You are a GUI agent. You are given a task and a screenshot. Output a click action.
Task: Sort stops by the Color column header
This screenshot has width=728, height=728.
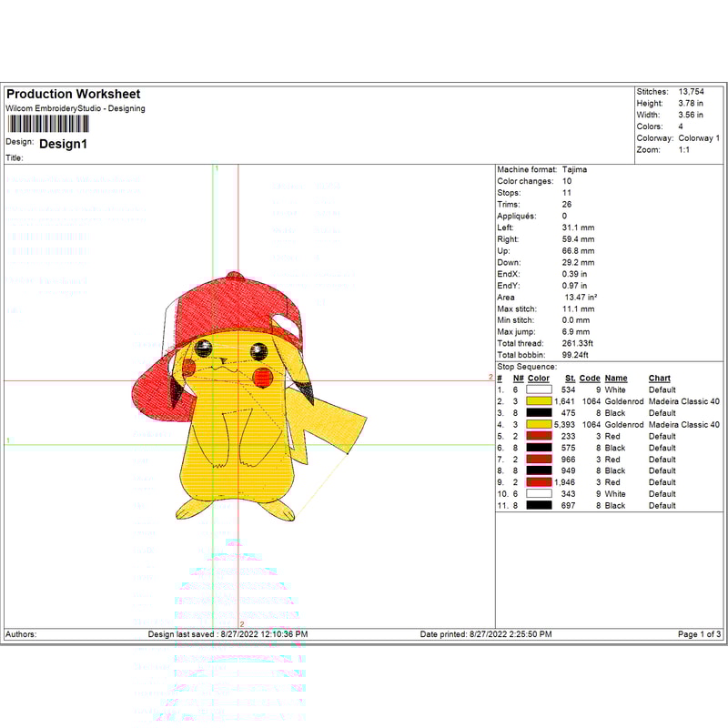[x=539, y=378]
